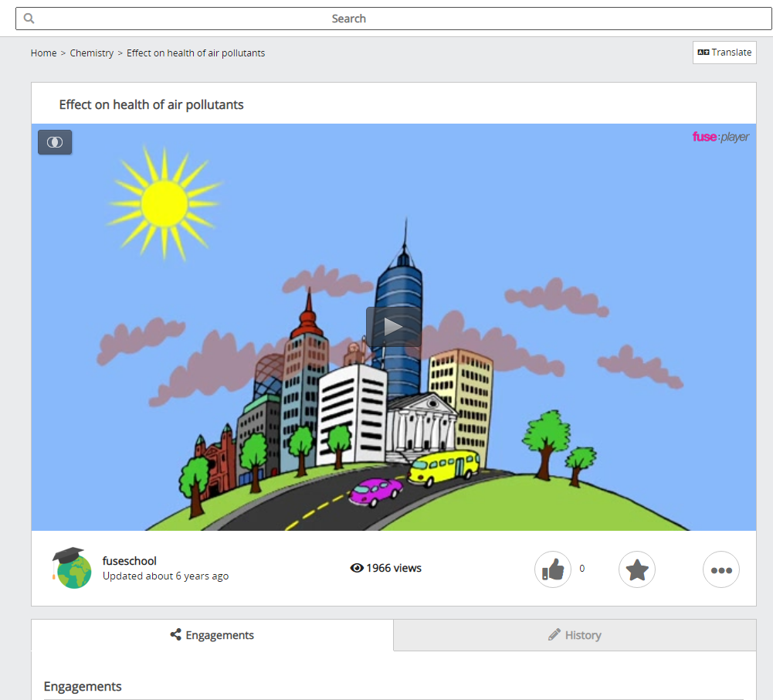This screenshot has width=773, height=700.
Task: Navigate to Home via the breadcrumb
Action: 43,53
